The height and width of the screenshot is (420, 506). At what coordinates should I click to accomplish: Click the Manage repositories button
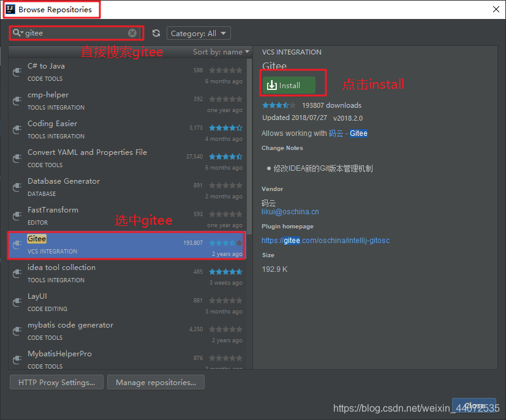[x=156, y=382]
